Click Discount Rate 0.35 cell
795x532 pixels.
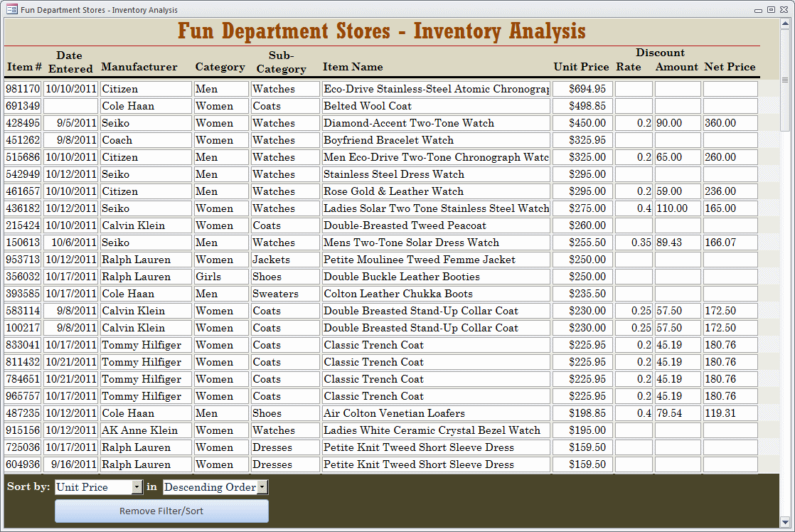pyautogui.click(x=634, y=243)
